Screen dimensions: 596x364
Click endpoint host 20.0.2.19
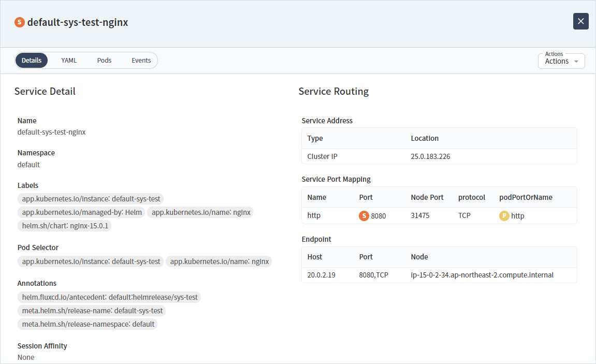tap(321, 275)
